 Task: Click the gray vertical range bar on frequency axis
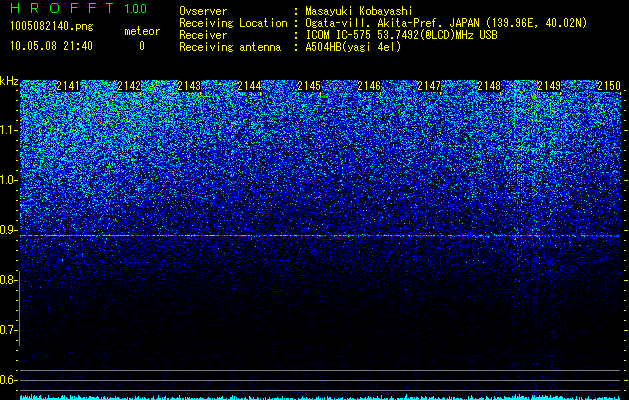coord(19,308)
